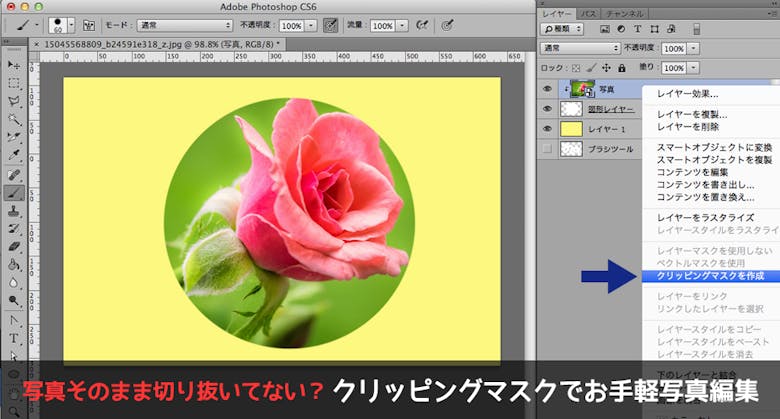Select the Lasso tool in toolbar
The image size is (780, 419).
[x=14, y=101]
